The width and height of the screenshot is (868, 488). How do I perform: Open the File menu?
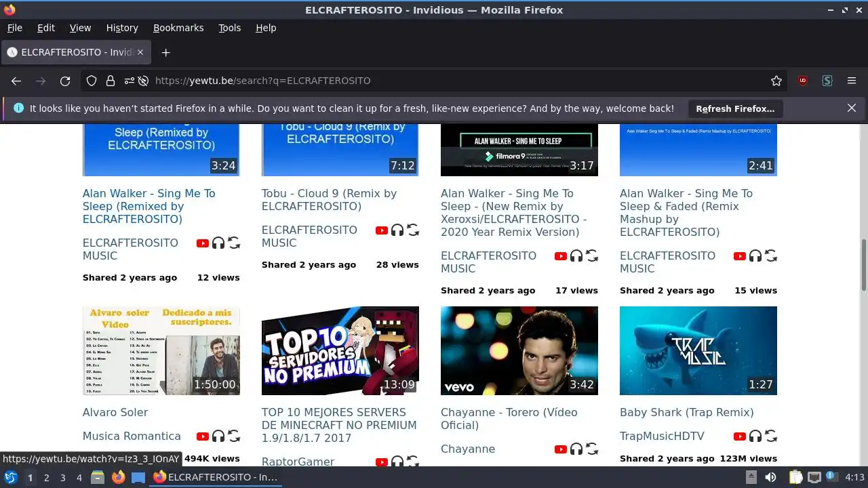[x=15, y=28]
